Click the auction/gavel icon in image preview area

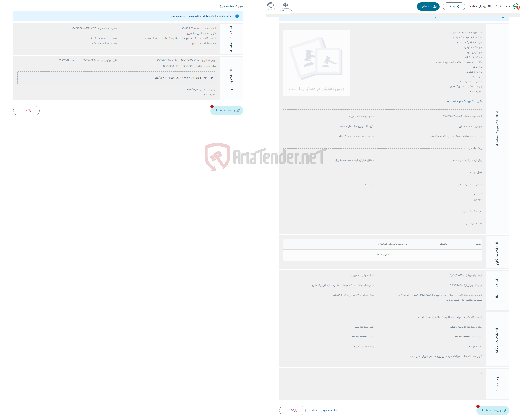click(317, 59)
